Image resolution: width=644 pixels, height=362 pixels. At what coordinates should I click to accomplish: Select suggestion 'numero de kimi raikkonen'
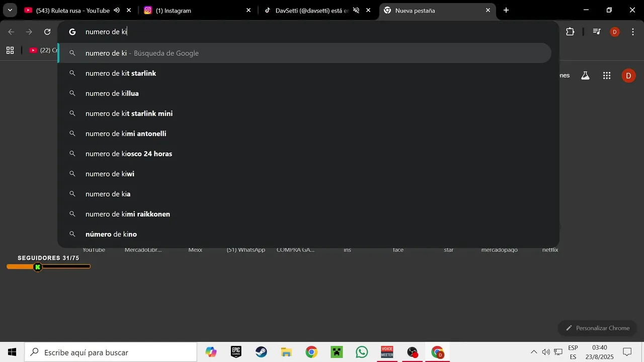click(x=305, y=214)
